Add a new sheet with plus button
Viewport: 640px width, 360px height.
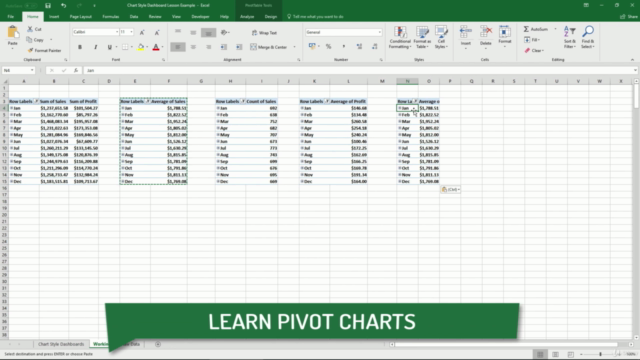coord(158,344)
